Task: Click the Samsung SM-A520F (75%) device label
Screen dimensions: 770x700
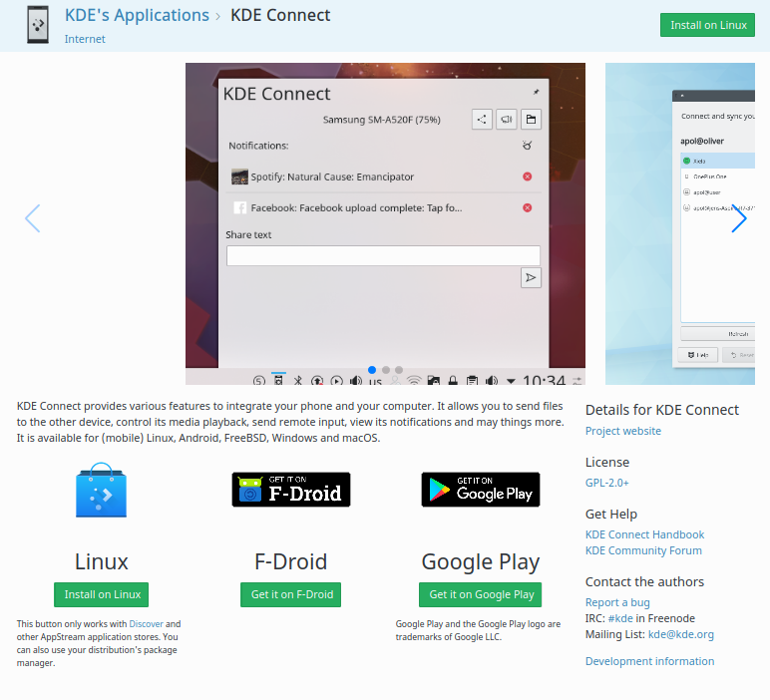Action: coord(382,120)
